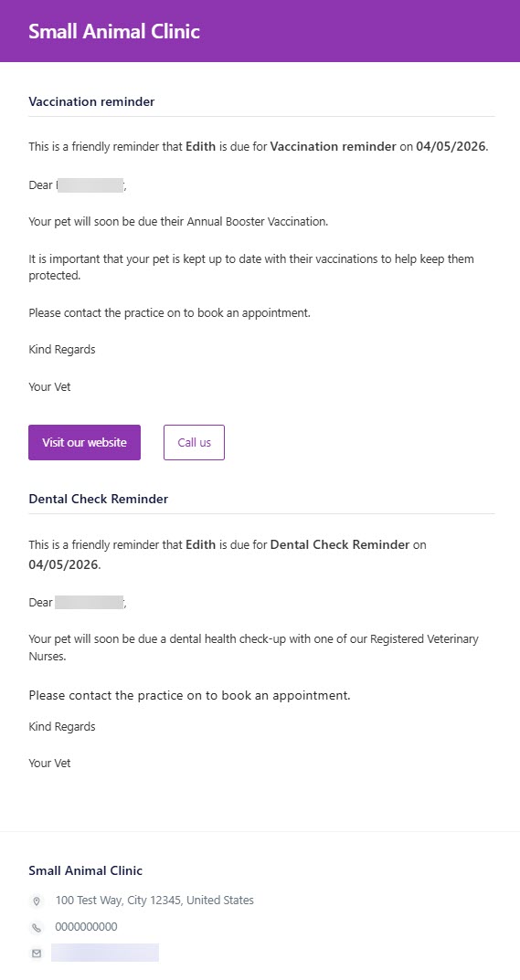Click the phone icon in footer

pyautogui.click(x=37, y=928)
